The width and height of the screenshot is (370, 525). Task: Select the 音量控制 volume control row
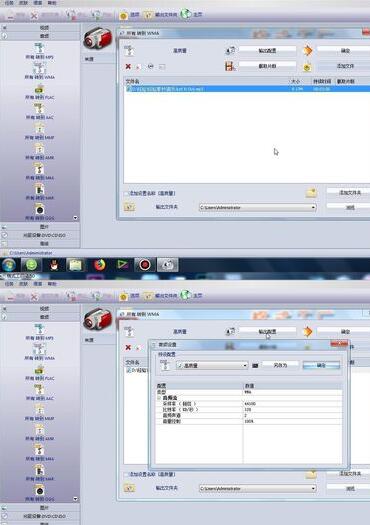(x=249, y=421)
